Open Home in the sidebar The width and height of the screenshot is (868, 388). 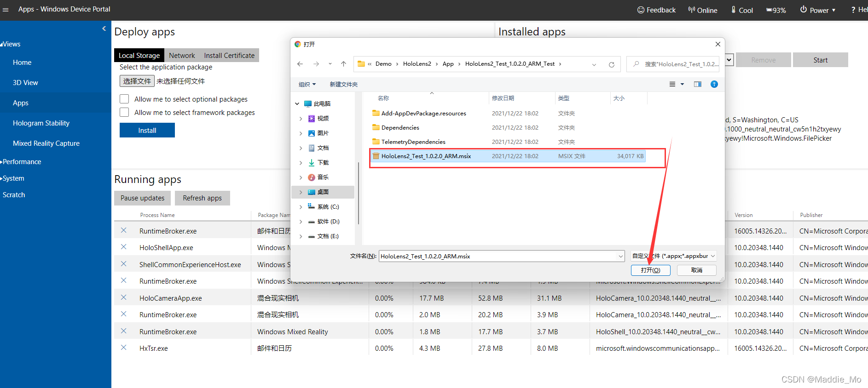tap(22, 63)
